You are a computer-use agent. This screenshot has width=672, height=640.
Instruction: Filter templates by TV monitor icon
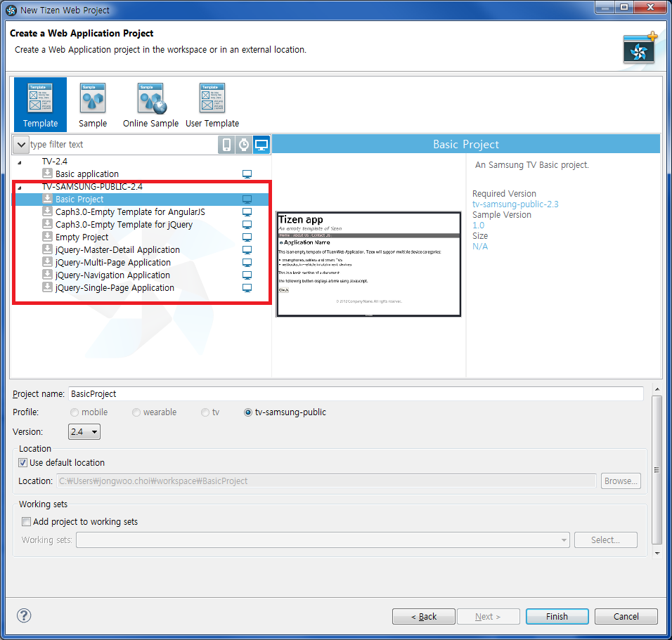coord(261,145)
